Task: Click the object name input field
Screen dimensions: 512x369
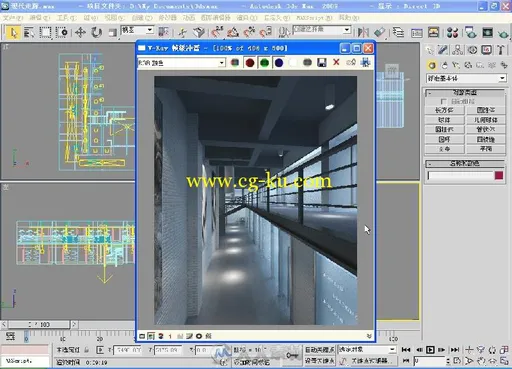Action: 461,175
